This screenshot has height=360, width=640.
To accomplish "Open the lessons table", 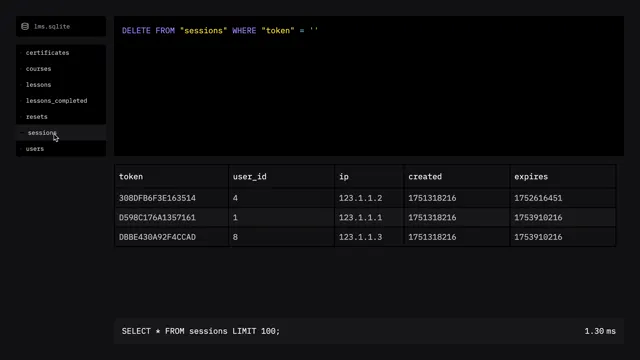I will pos(61,84).
